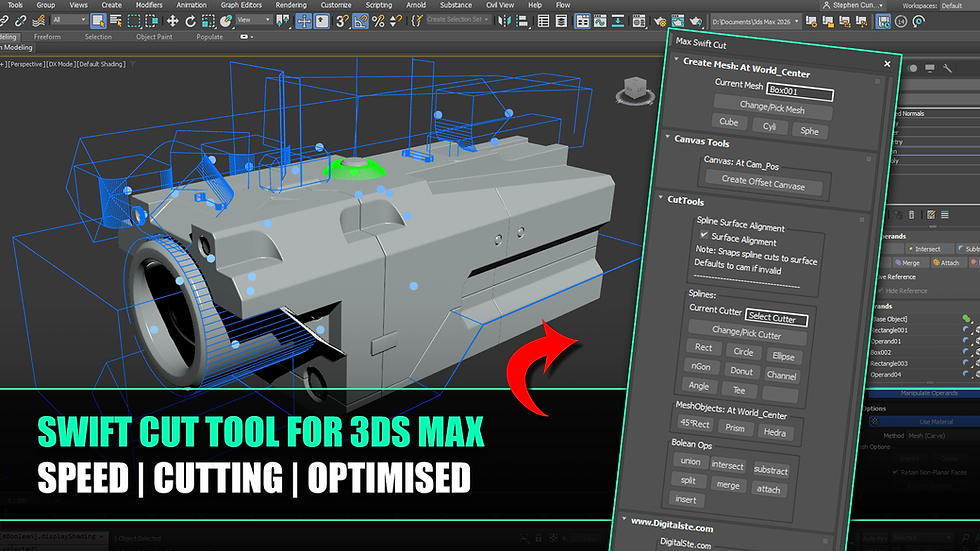This screenshot has height=551, width=980.
Task: Click the Bind to Space Warp icon
Action: pyautogui.click(x=38, y=21)
